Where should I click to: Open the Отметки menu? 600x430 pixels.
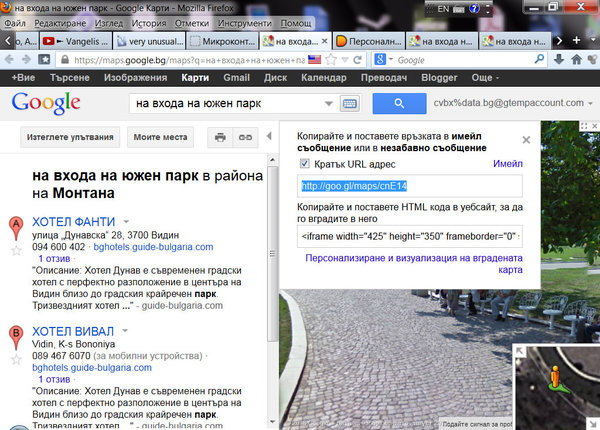(x=192, y=23)
